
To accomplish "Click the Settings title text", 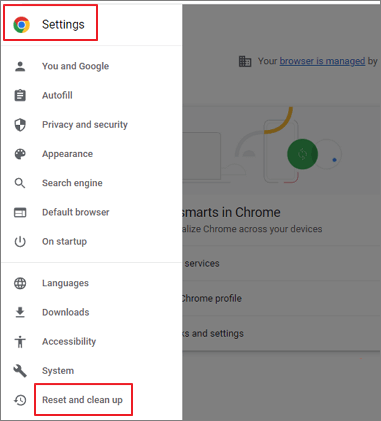I will click(x=63, y=25).
